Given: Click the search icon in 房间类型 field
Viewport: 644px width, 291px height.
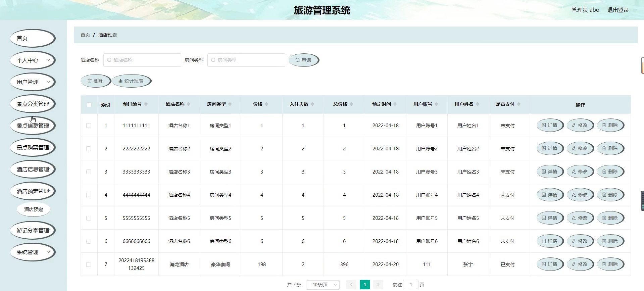Looking at the screenshot, I should point(213,60).
